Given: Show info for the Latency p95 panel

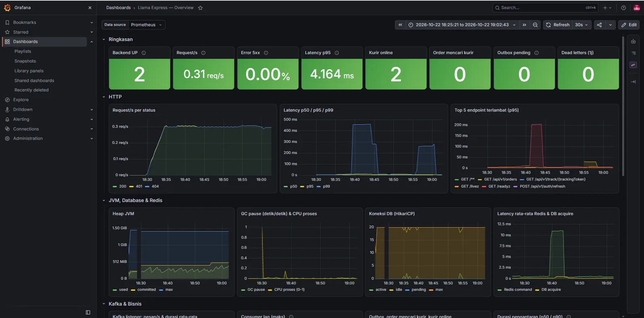Looking at the screenshot, I should coord(337,53).
